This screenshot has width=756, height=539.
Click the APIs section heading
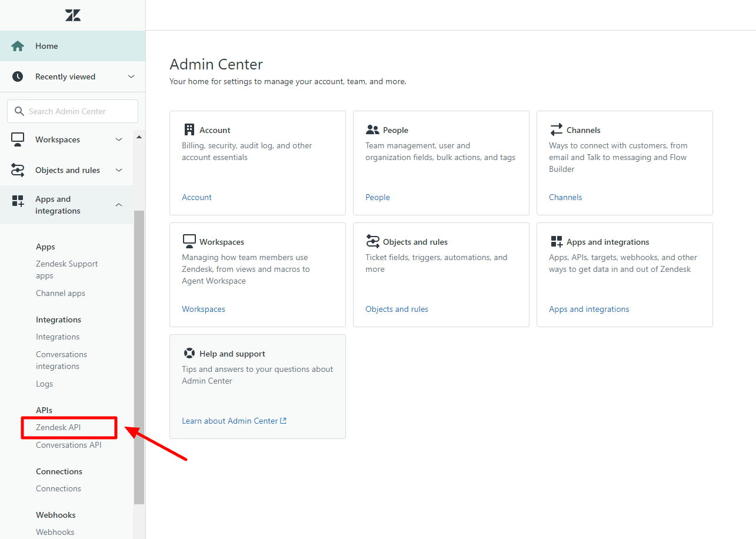point(44,410)
